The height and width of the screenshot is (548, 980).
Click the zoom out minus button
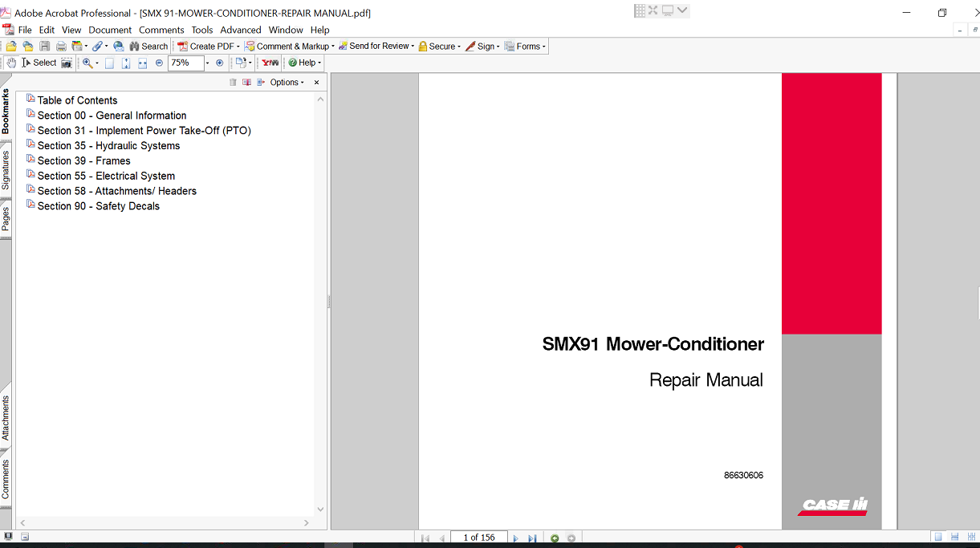pyautogui.click(x=159, y=63)
